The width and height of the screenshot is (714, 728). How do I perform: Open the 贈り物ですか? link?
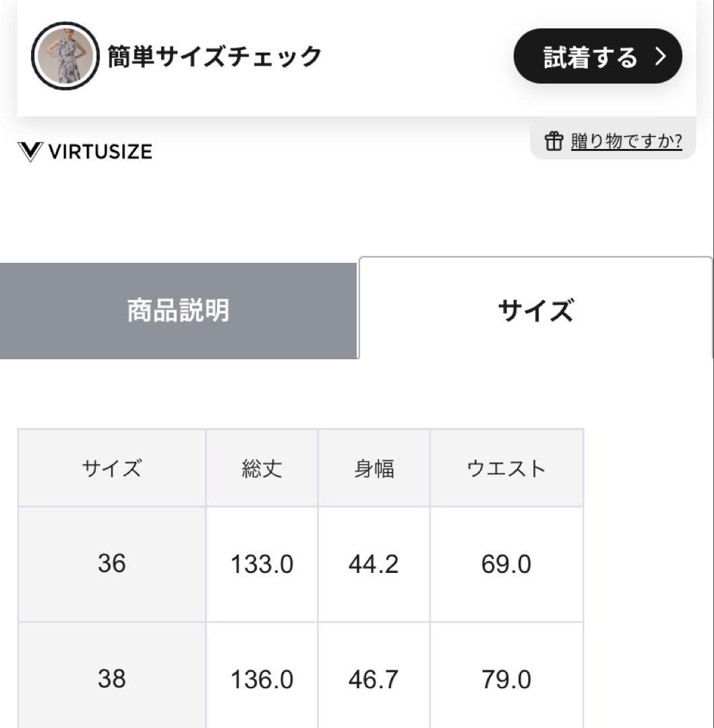(x=626, y=141)
